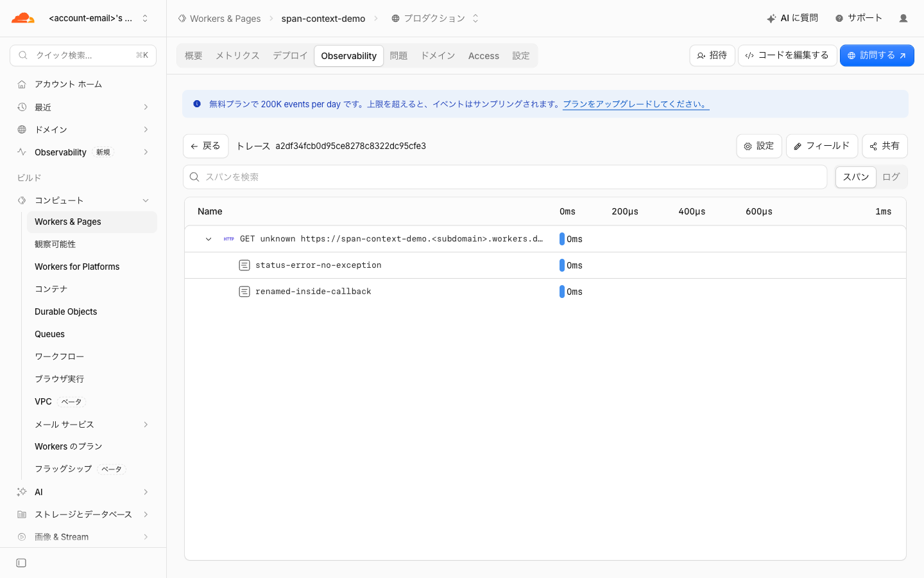Viewport: 924px width, 578px height.
Task: Open コードを編集する code editor
Action: [787, 56]
